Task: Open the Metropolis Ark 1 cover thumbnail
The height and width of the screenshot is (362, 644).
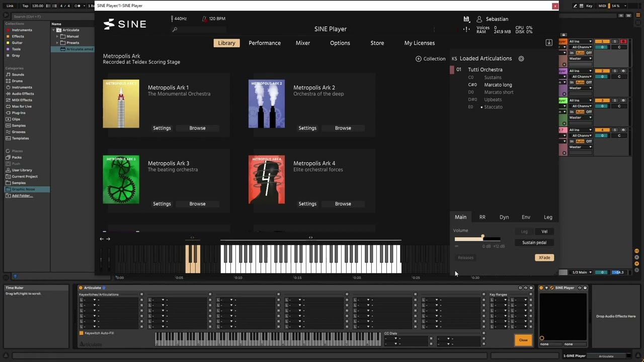Action: click(x=121, y=104)
